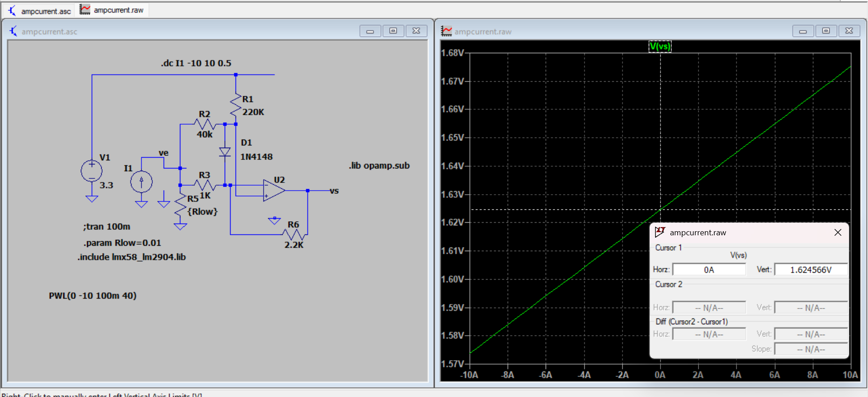
Task: Click the U2 op-amp symbol
Action: click(274, 191)
